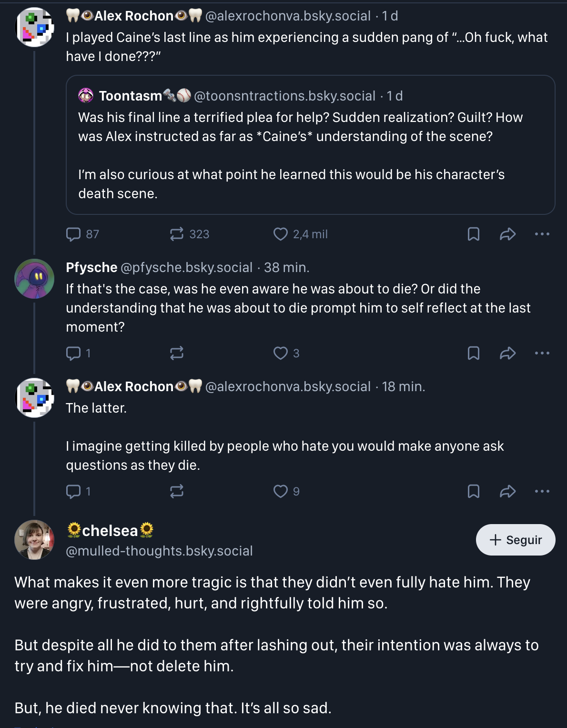The height and width of the screenshot is (728, 567).
Task: Reply to Alex Rochon's top post (87)
Action: (73, 234)
